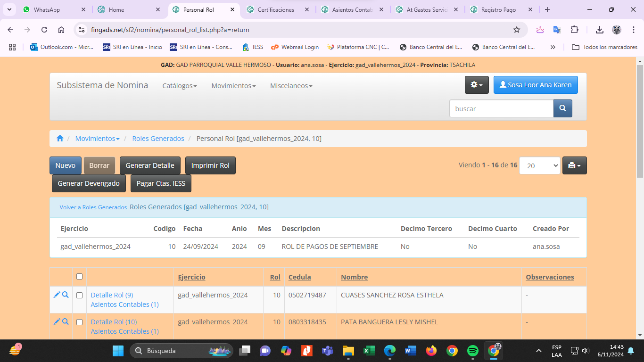Click the blue search magnifier button
The width and height of the screenshot is (644, 362).
pos(562,108)
